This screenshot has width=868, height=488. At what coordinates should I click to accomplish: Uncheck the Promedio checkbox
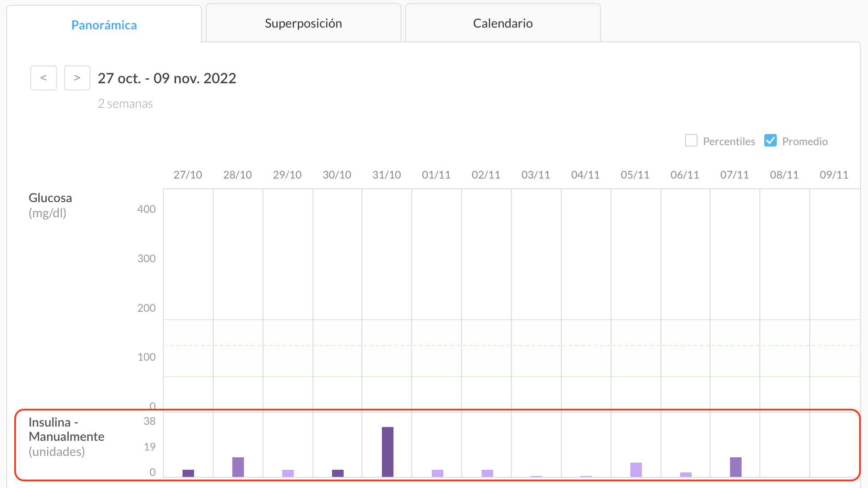tap(771, 141)
